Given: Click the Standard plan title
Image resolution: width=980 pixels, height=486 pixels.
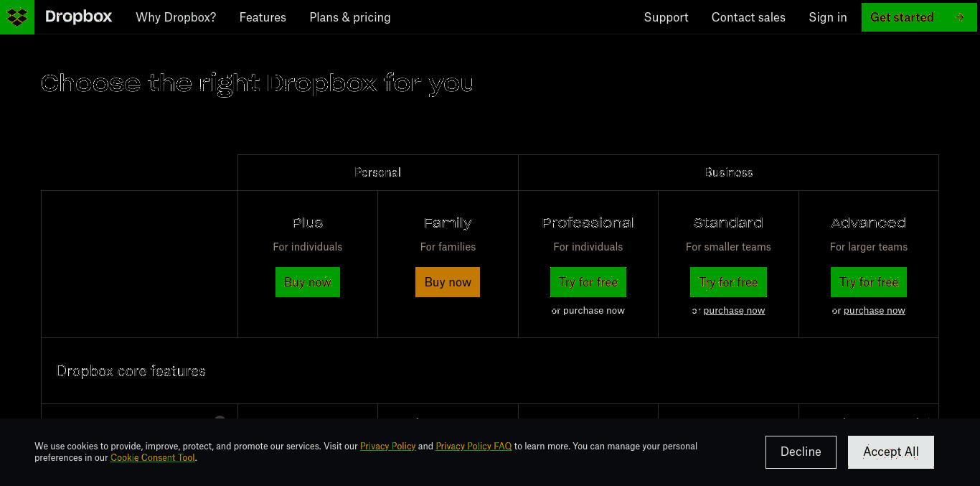Looking at the screenshot, I should (x=728, y=223).
